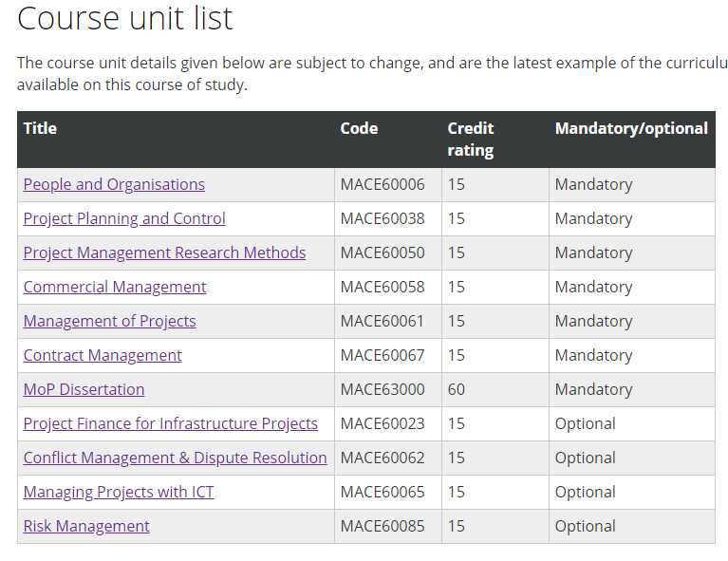The image size is (728, 561).
Task: Click Conflict Management & Dispute Resolution link
Action: (175, 458)
